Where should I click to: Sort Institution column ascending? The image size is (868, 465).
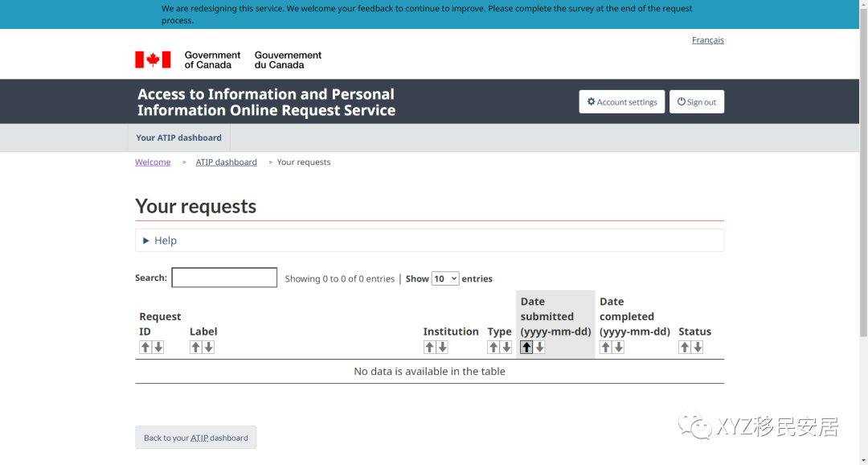coord(429,347)
